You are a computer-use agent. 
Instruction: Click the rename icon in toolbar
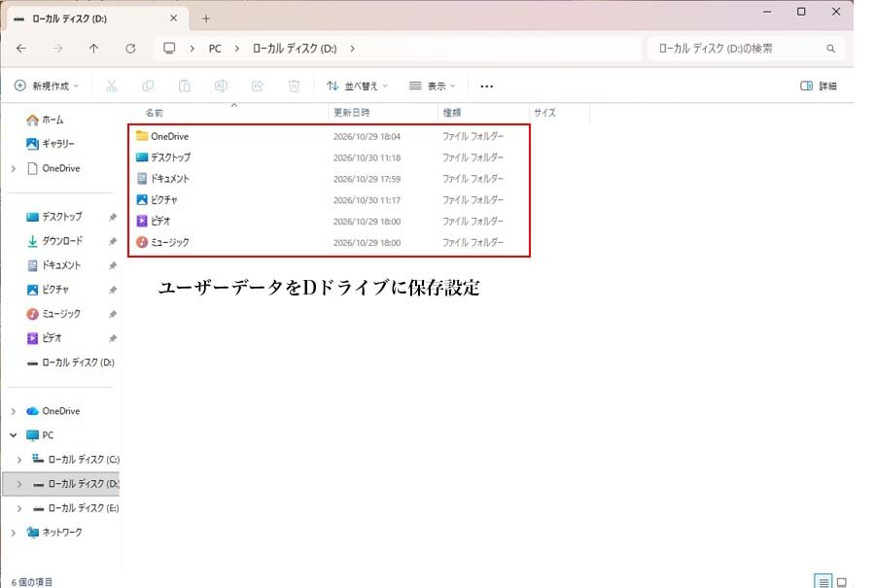coord(221,86)
